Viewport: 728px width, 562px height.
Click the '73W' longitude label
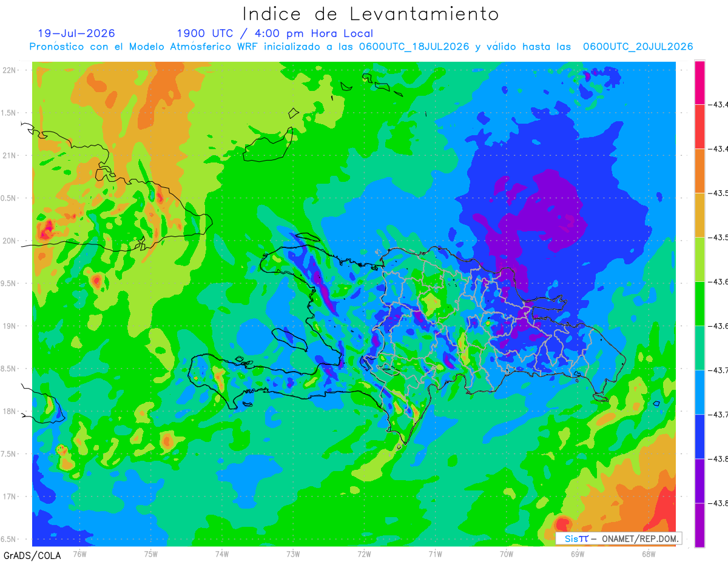tap(293, 553)
